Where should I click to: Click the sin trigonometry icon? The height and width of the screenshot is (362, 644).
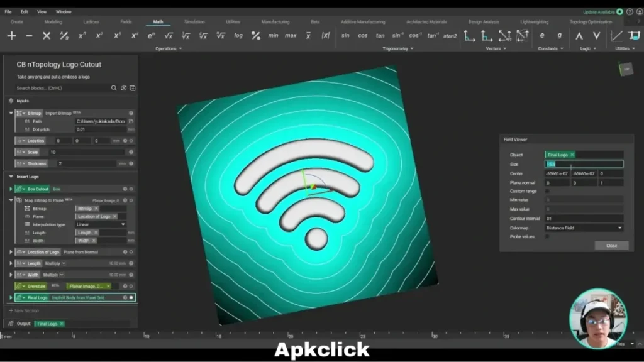point(345,36)
